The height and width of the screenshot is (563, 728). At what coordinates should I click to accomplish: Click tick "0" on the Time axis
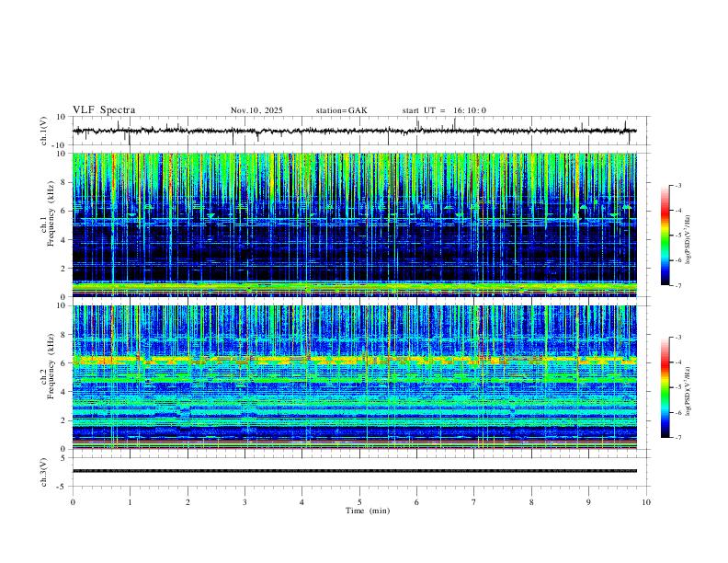point(73,502)
